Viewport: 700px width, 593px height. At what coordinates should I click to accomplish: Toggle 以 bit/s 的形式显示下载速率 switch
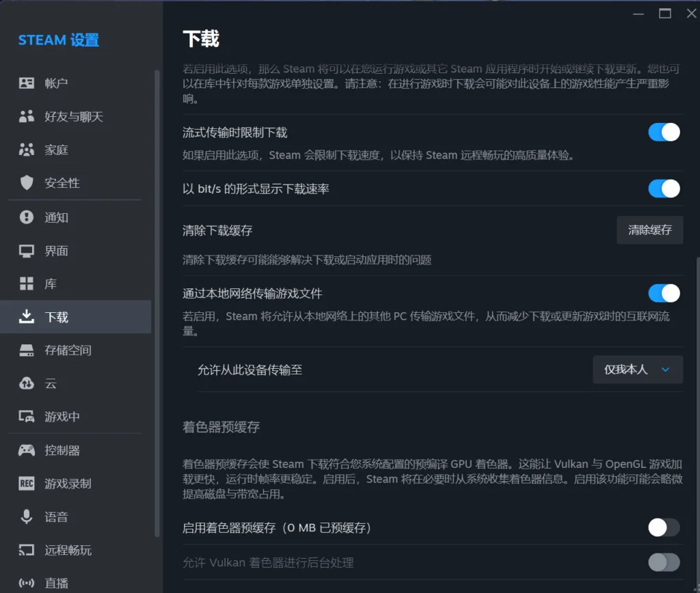click(x=664, y=189)
